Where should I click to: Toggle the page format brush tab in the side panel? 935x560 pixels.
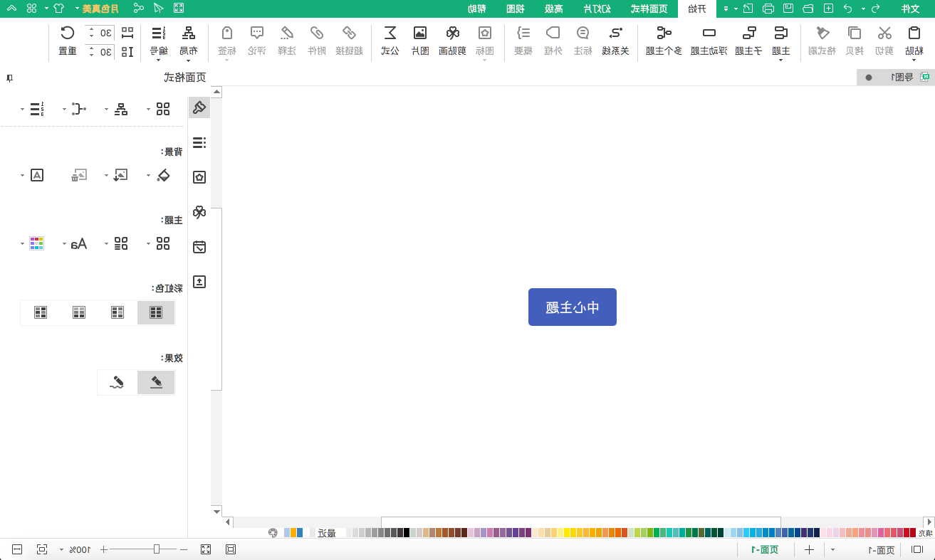point(199,107)
